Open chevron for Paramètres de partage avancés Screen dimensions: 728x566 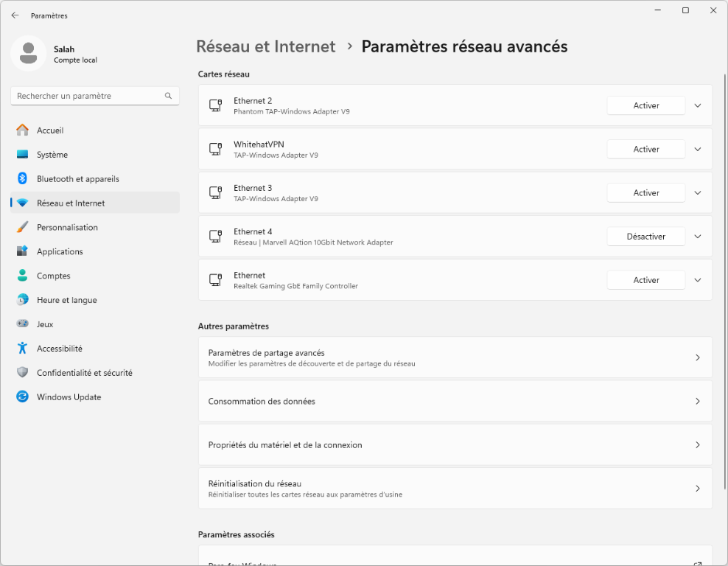click(x=697, y=357)
